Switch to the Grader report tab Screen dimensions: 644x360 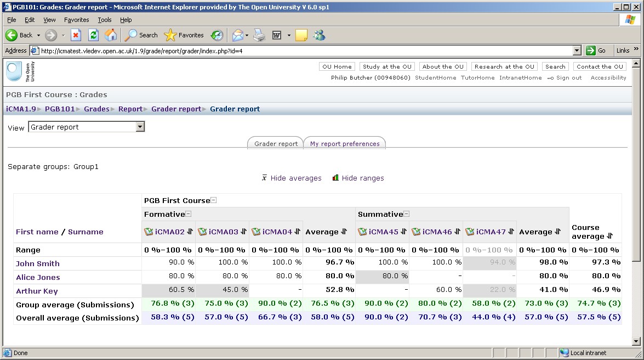point(276,144)
